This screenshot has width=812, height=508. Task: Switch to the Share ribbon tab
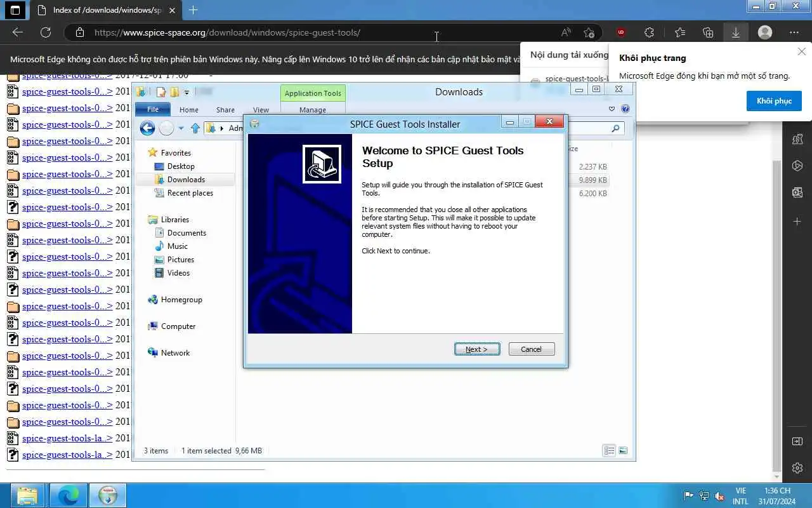point(225,110)
